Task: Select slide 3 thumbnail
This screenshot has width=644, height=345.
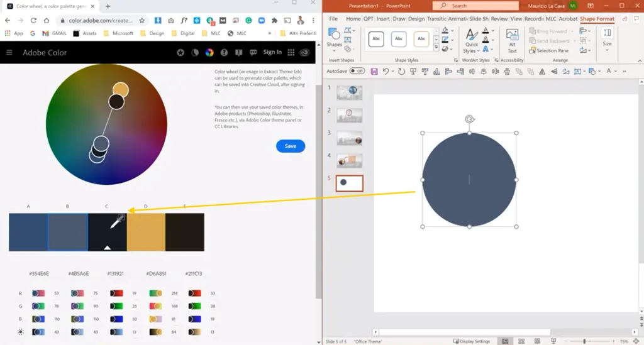Action: point(350,138)
